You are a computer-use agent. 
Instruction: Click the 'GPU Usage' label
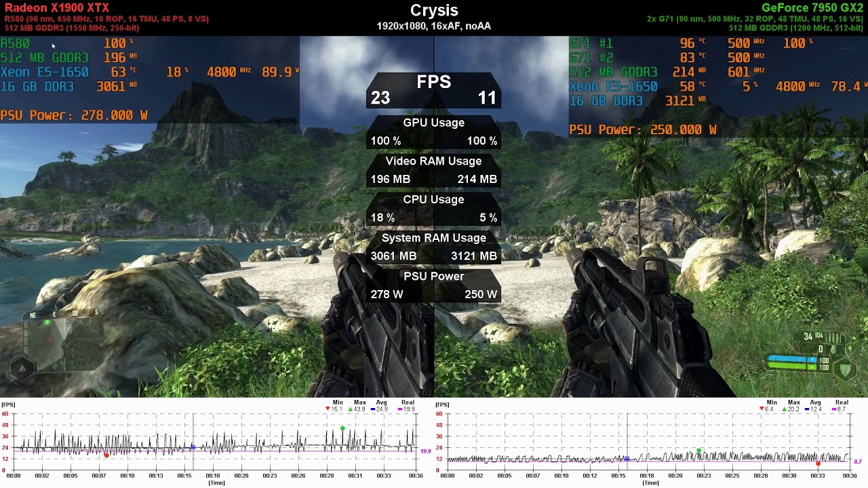tap(434, 123)
